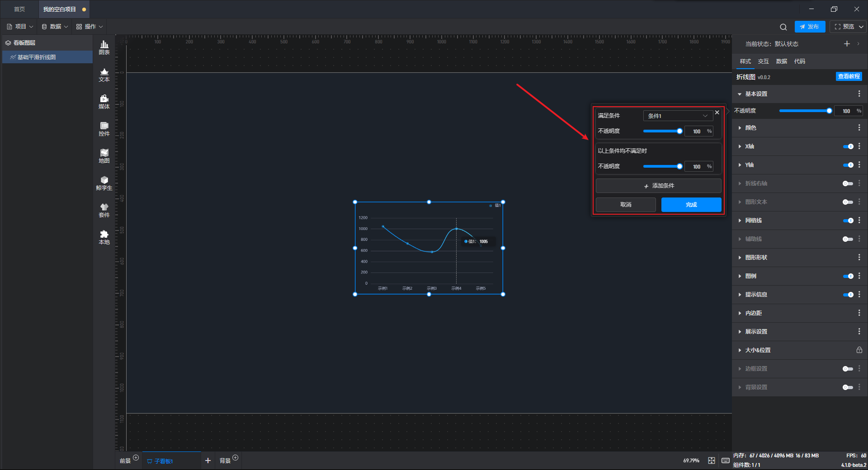Close the opacity condition popup
Viewport: 868px width, 470px height.
pyautogui.click(x=717, y=113)
